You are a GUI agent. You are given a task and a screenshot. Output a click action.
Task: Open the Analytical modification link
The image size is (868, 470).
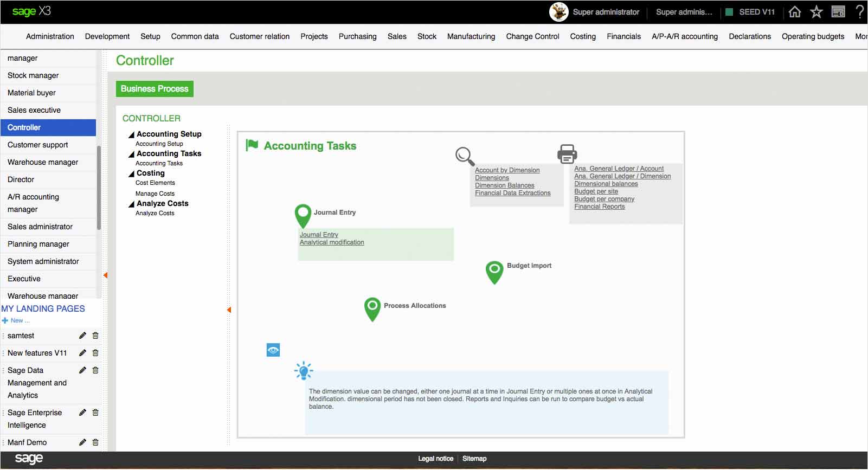[x=332, y=242]
